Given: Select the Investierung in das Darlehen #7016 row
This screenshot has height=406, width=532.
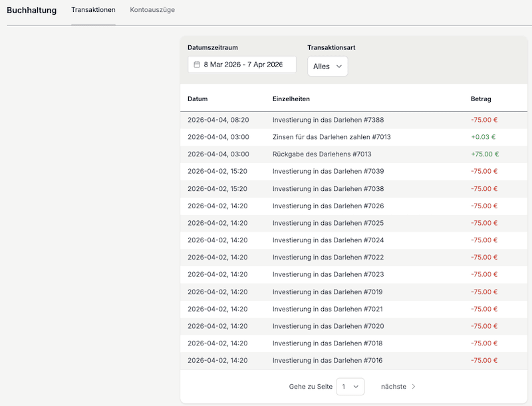Looking at the screenshot, I should (x=328, y=361).
